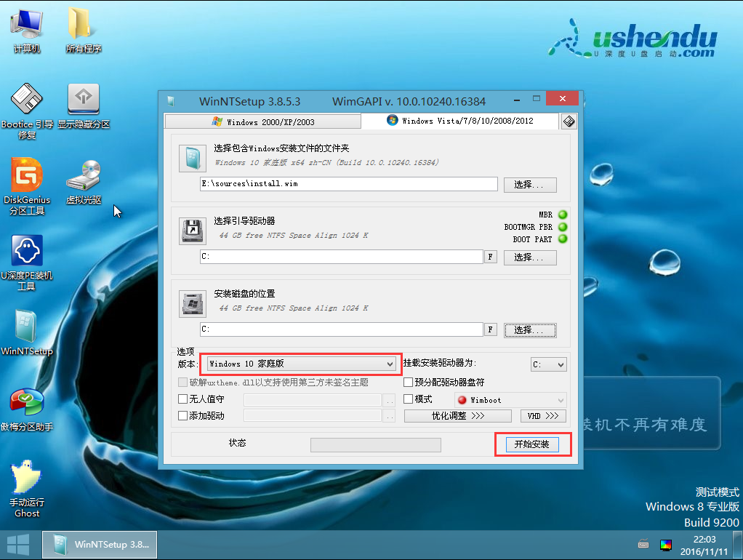This screenshot has width=743, height=560.
Task: Launch 傲梅分区助手 desktop icon
Action: tap(26, 409)
